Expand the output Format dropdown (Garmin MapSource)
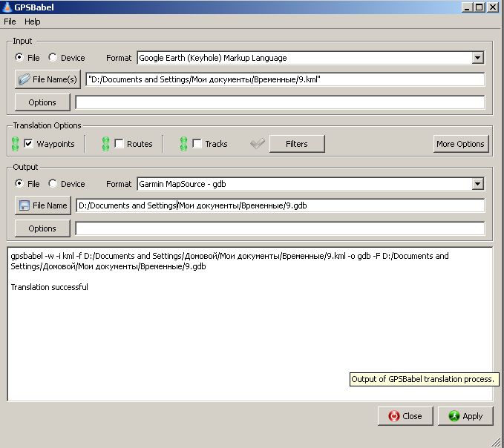This screenshot has width=504, height=448. (477, 184)
